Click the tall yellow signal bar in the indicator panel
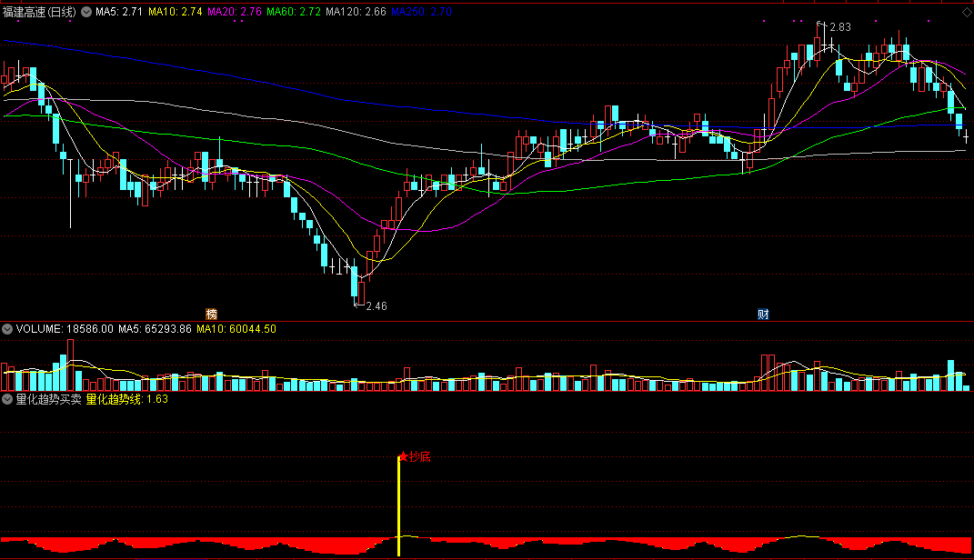 [398, 506]
